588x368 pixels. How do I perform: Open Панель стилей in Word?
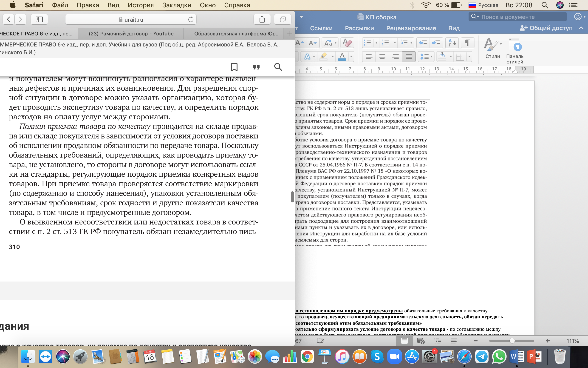(515, 51)
